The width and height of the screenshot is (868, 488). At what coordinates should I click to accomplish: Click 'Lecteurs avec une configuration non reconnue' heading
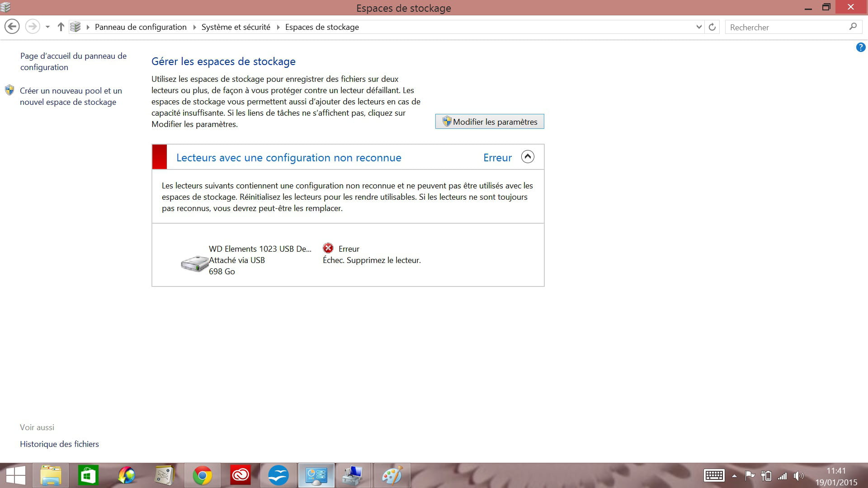coord(289,158)
